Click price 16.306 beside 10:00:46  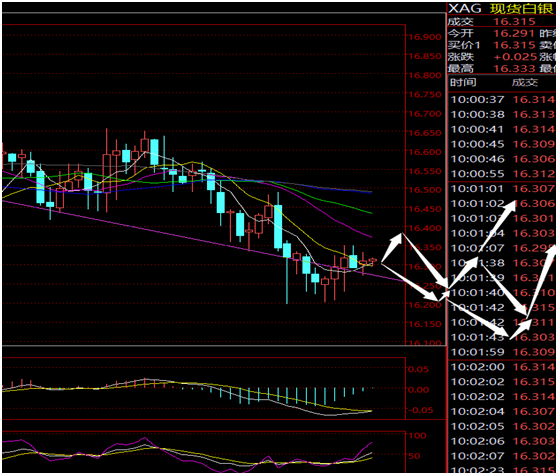pos(533,159)
